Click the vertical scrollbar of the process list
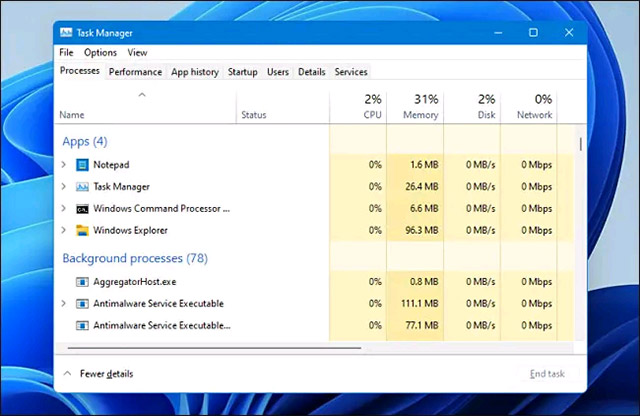This screenshot has width=640, height=416. click(x=581, y=145)
